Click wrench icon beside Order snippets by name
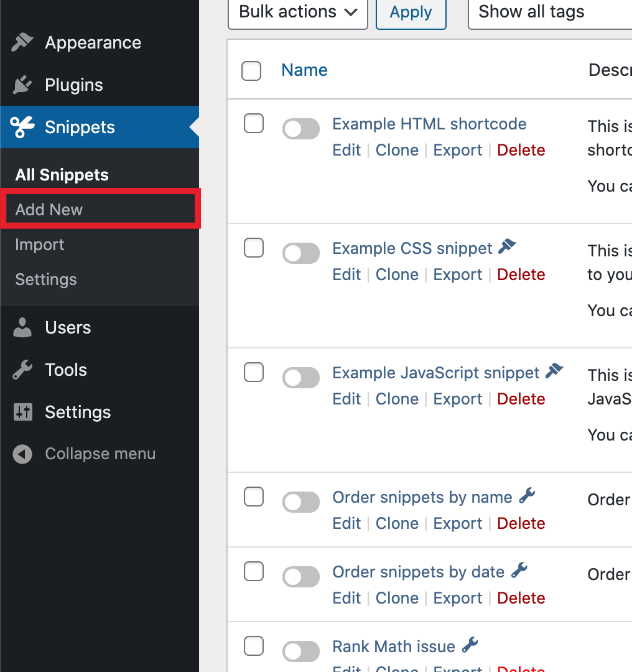Screen dimensions: 632x672 coord(527,495)
